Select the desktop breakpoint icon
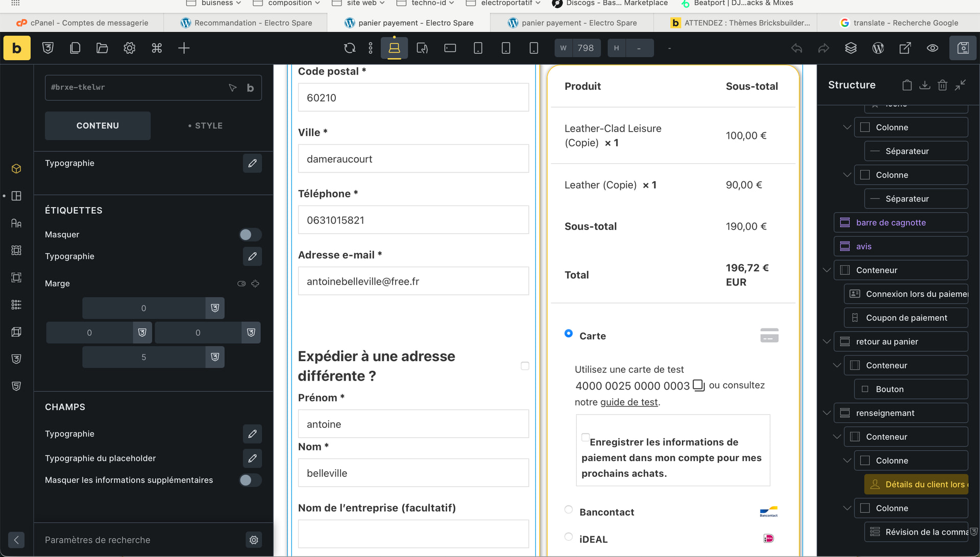 click(x=394, y=48)
